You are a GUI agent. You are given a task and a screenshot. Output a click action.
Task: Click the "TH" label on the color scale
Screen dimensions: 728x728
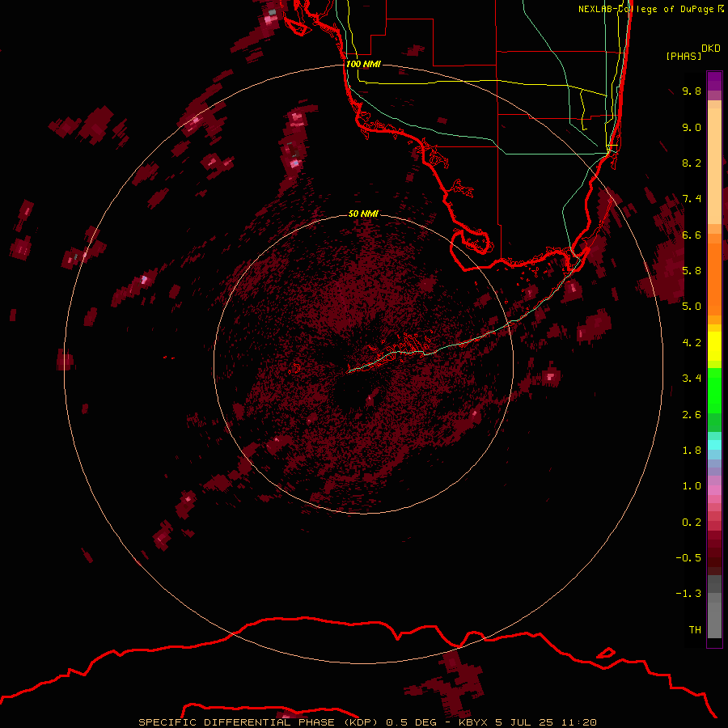[x=695, y=630]
